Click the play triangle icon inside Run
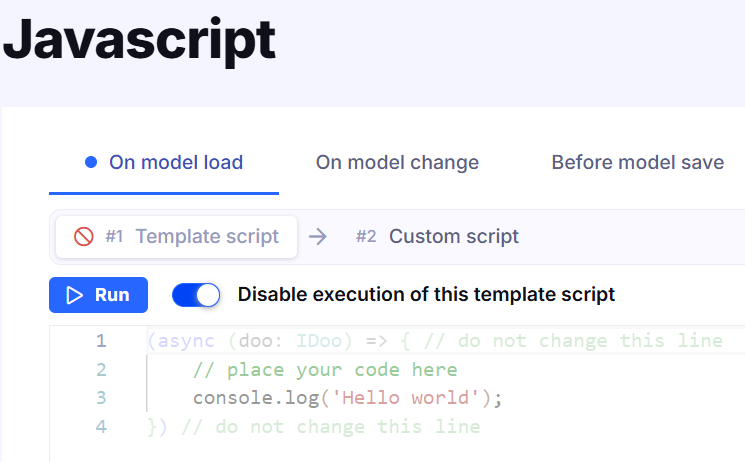Viewport: 745px width, 462px height. pos(75,295)
